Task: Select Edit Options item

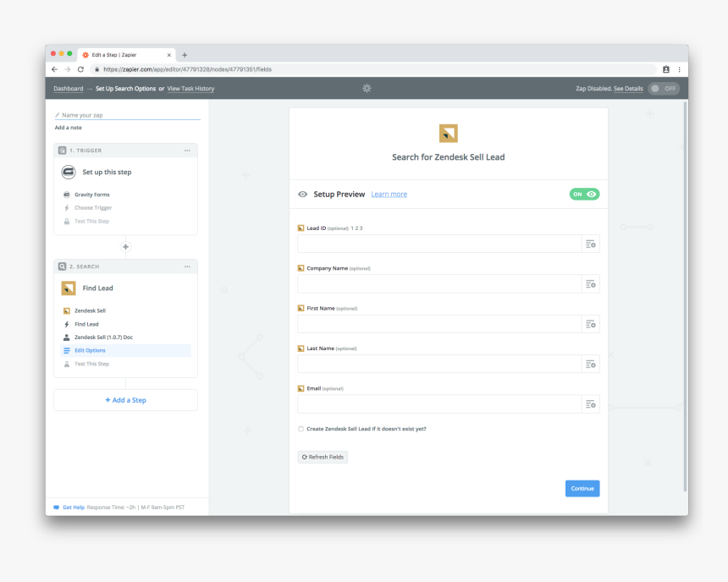Action: (126, 350)
